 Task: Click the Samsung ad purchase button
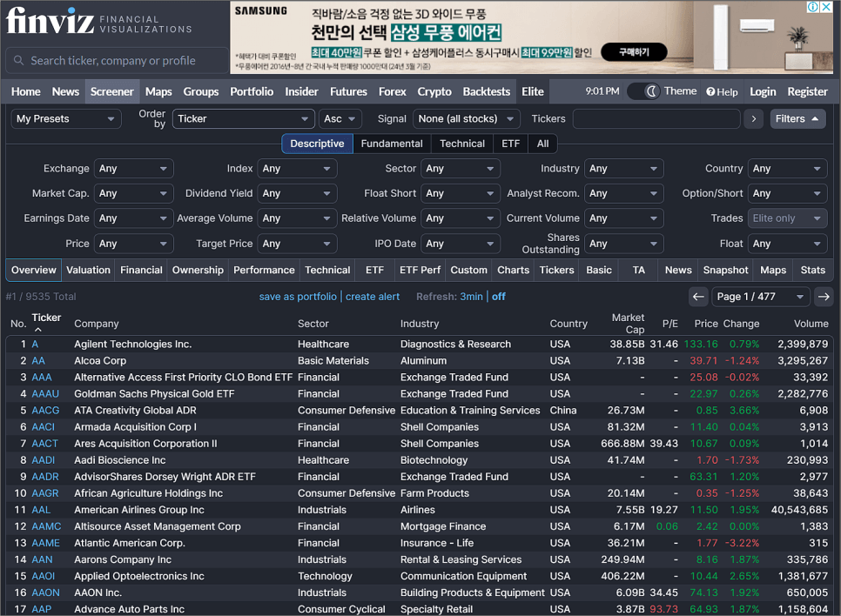point(634,52)
